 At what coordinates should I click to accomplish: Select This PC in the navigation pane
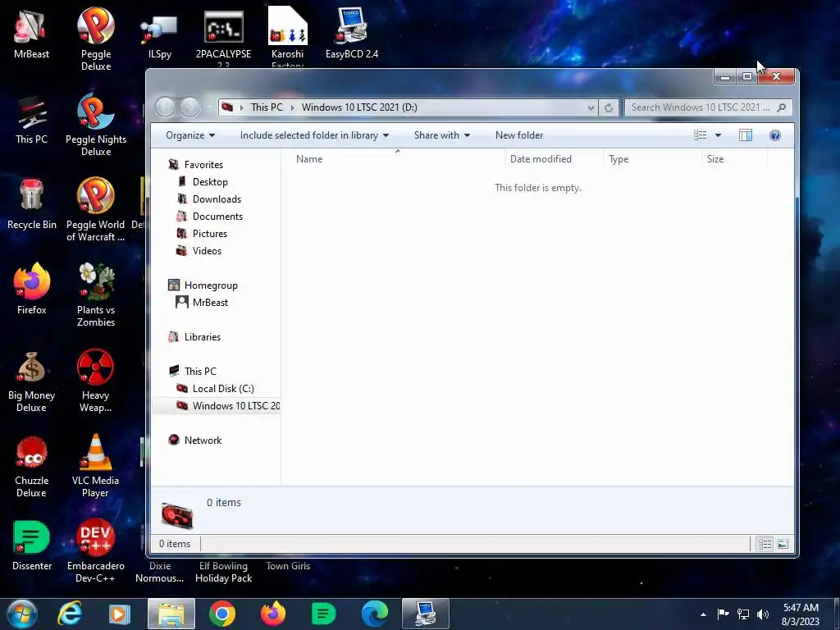[x=193, y=372]
